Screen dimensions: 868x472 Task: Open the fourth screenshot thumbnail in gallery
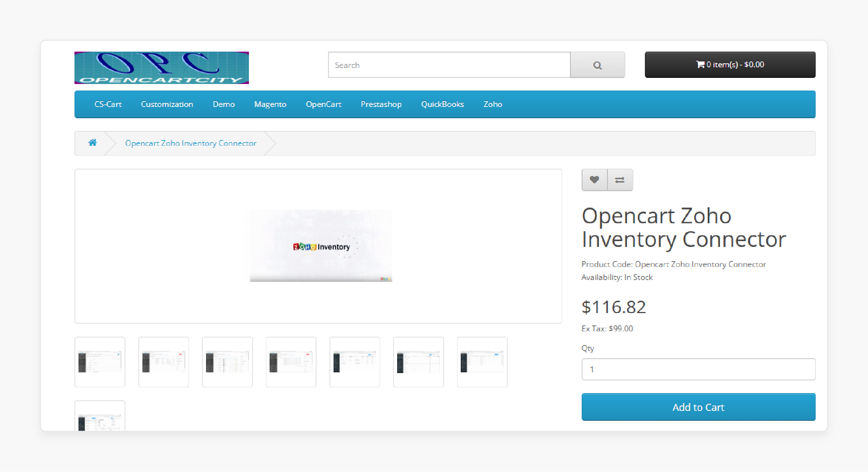pyautogui.click(x=291, y=362)
